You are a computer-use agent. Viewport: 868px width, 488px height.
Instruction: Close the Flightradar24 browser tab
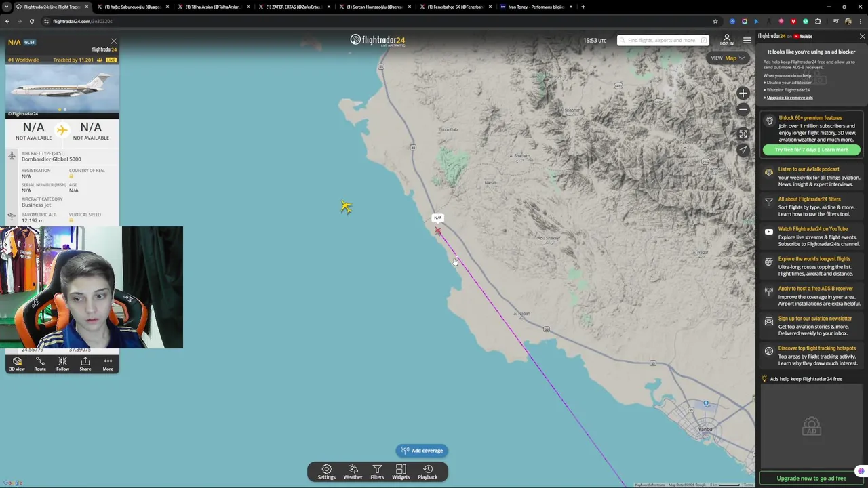86,7
